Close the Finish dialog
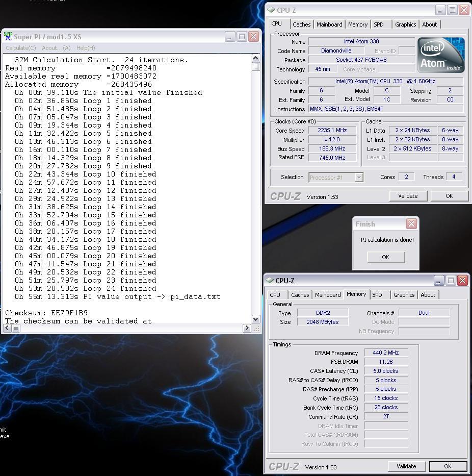Image resolution: width=472 pixels, height=476 pixels. point(411,224)
